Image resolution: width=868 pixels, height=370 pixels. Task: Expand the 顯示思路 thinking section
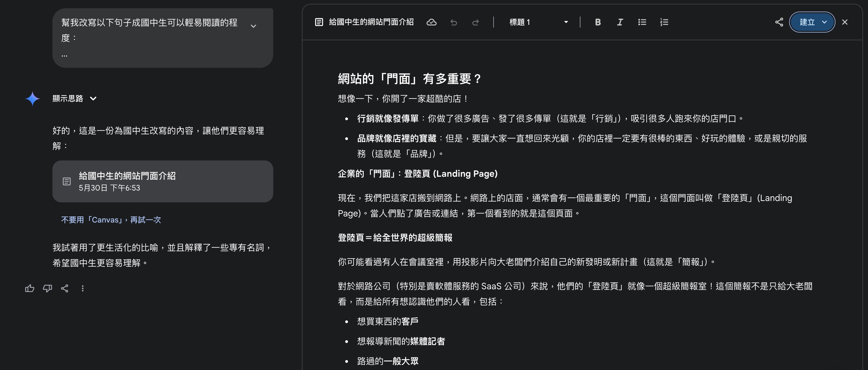[74, 98]
